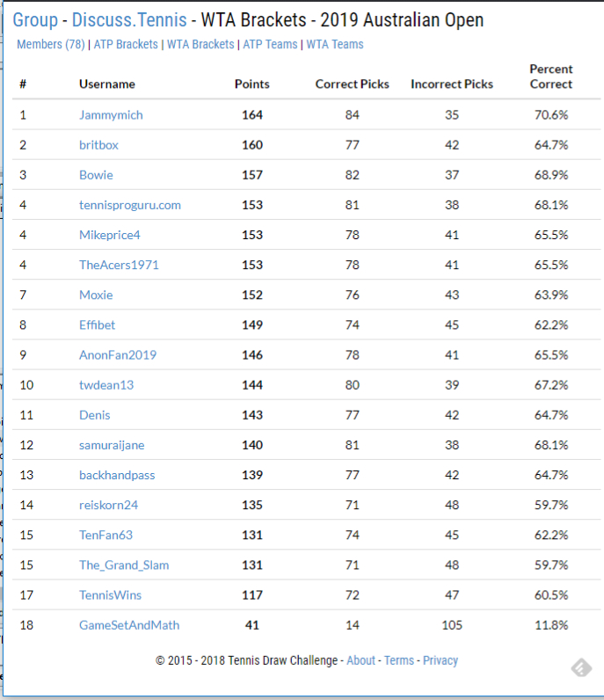Open the Members (78) page

tap(51, 44)
